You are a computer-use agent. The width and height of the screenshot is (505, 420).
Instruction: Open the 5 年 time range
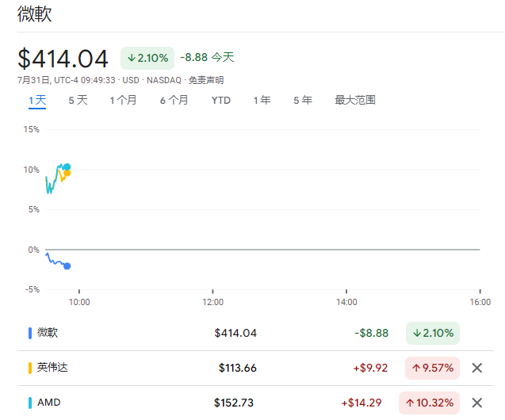302,101
